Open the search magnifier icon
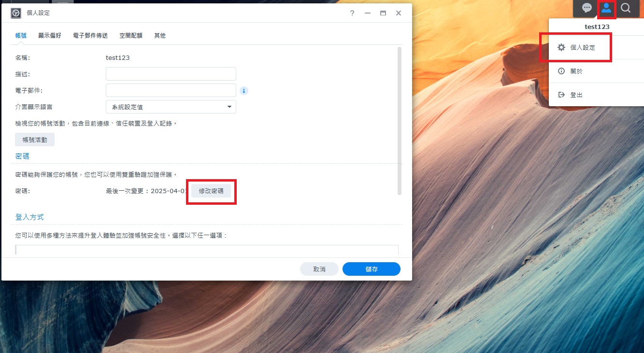Screen dimensions: 644x353 (626, 8)
